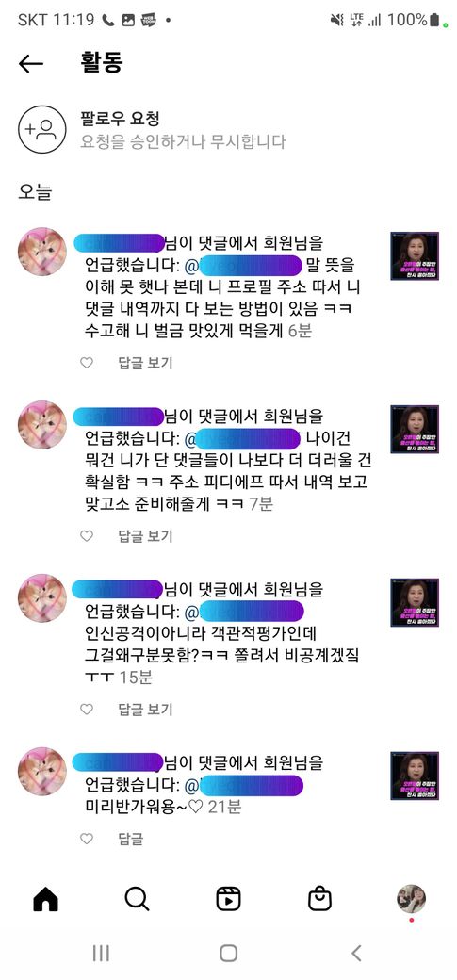
Task: Tap the Android home navigation button
Action: [x=228, y=953]
